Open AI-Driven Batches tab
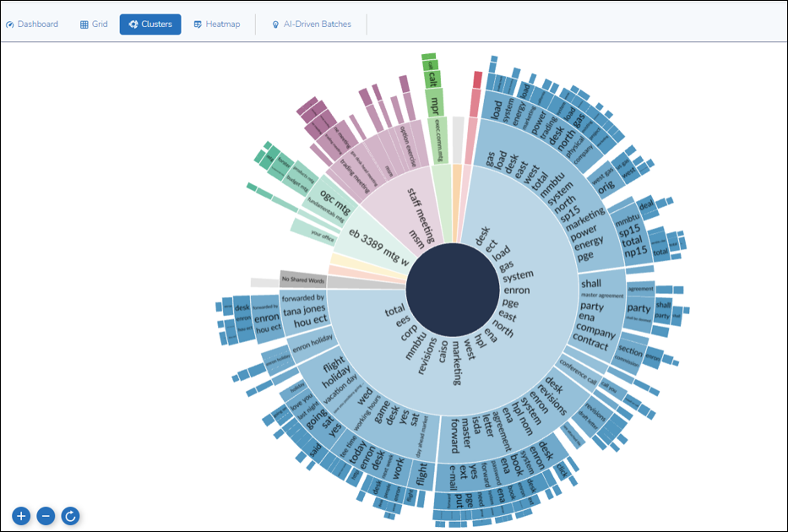 point(311,24)
